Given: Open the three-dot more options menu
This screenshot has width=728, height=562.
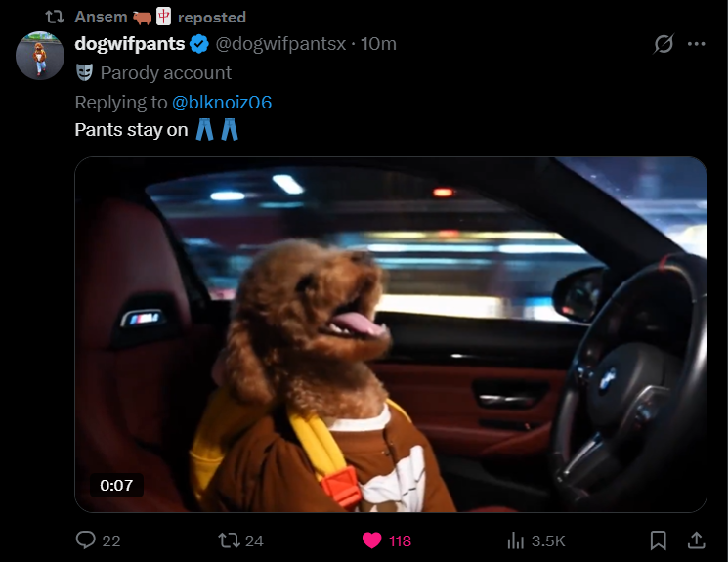Looking at the screenshot, I should [x=697, y=44].
